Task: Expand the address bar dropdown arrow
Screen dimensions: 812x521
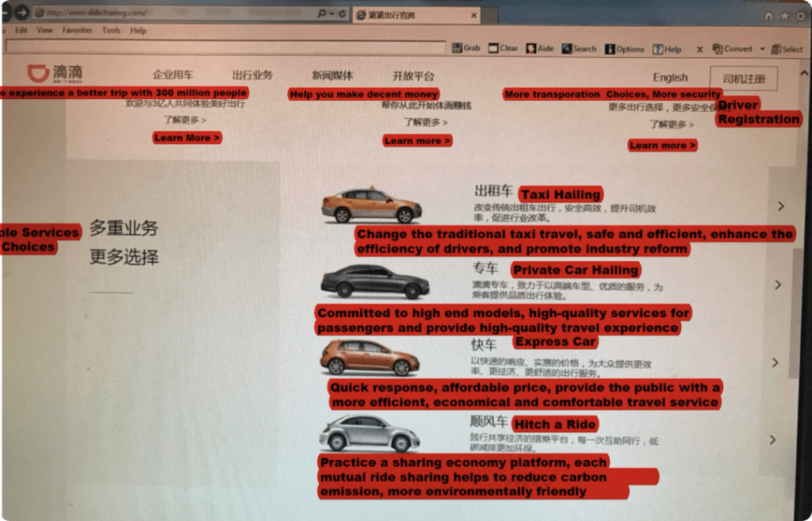Action: 332,13
